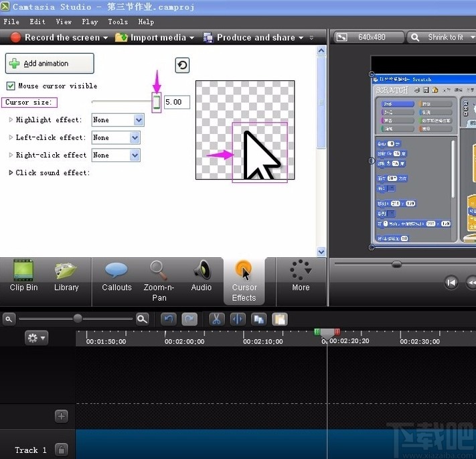Open the Library tab
Image resolution: width=476 pixels, height=459 pixels.
tap(66, 276)
